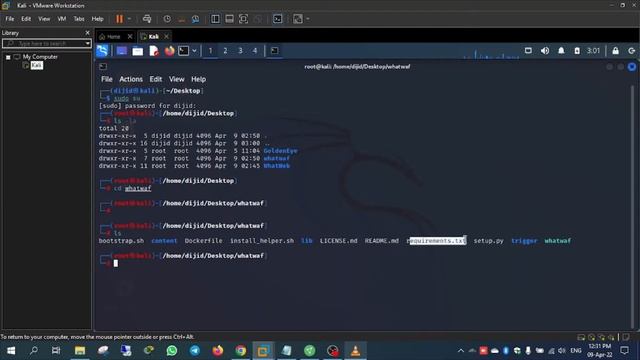Open the Windows Start menu
The width and height of the screenshot is (640, 360).
11,351
